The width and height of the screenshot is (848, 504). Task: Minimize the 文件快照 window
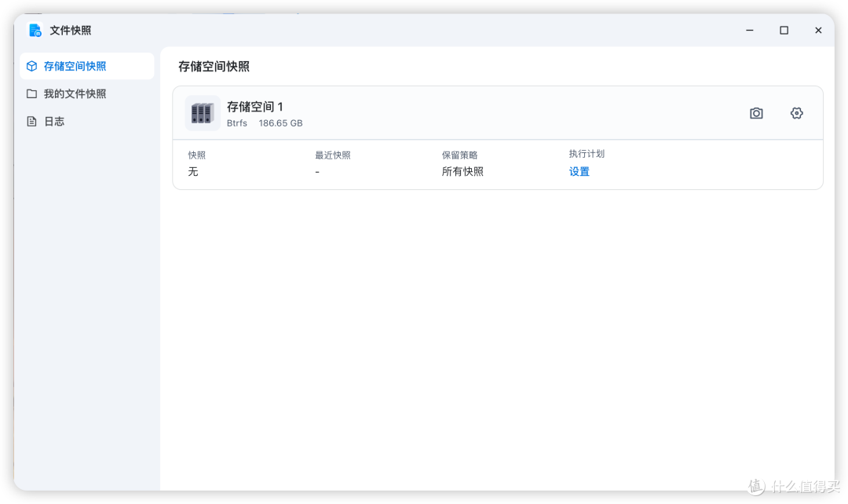point(750,31)
